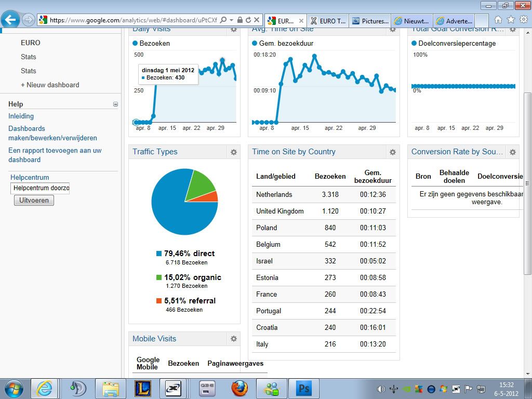Image resolution: width=532 pixels, height=399 pixels.
Task: Open settings gear of Time on Site by Country
Action: [x=393, y=152]
